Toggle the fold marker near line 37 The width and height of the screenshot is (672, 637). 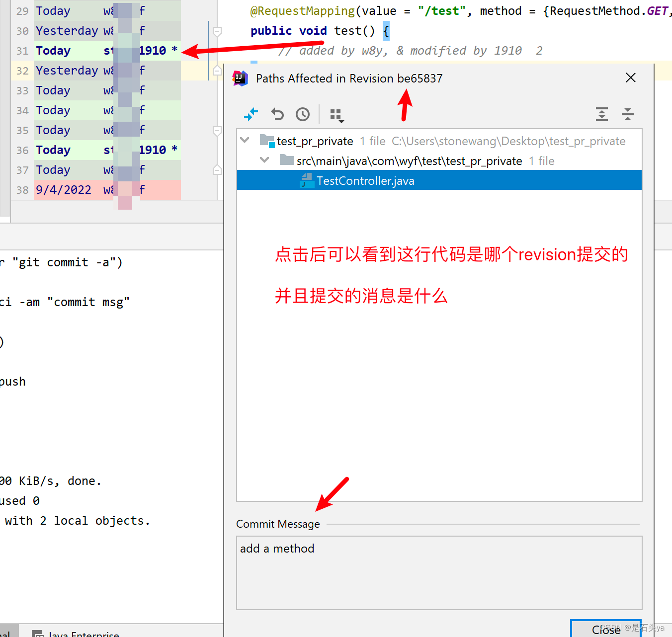(x=217, y=169)
